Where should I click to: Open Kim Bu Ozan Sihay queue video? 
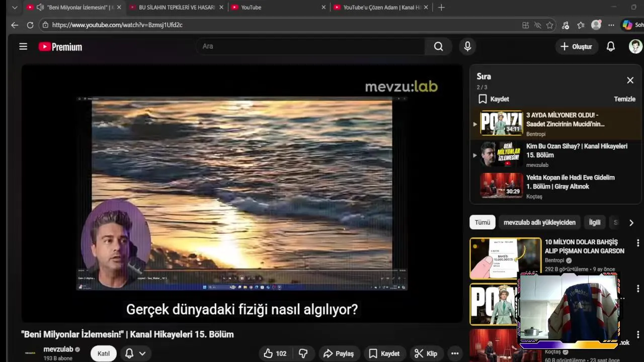pos(556,155)
